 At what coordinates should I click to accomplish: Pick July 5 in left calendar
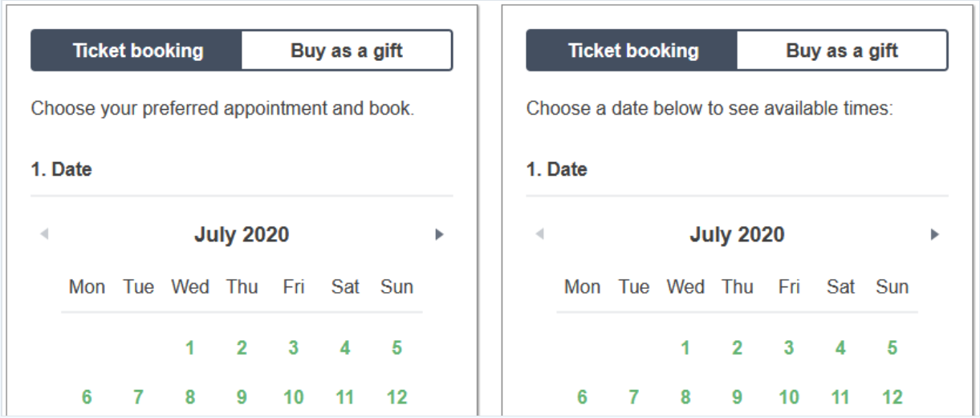point(396,348)
